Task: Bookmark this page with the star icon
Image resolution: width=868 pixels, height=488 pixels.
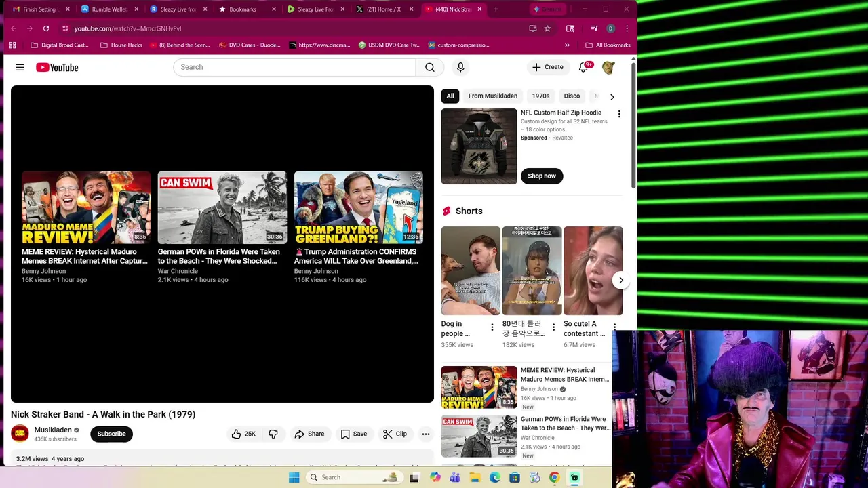Action: tap(547, 28)
